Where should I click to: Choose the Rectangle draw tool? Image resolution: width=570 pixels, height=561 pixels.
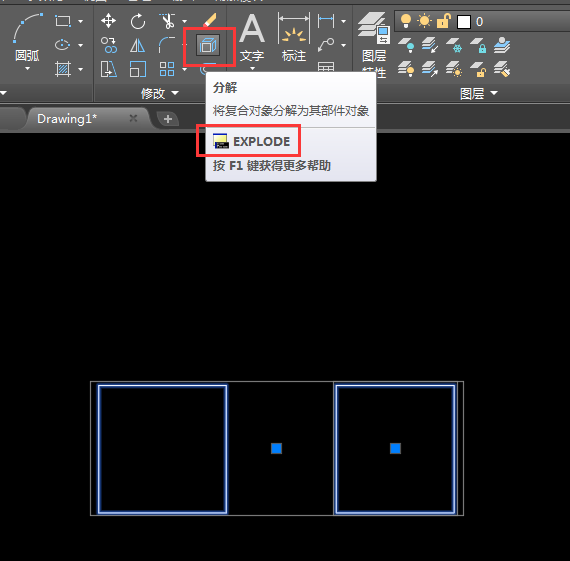point(63,21)
